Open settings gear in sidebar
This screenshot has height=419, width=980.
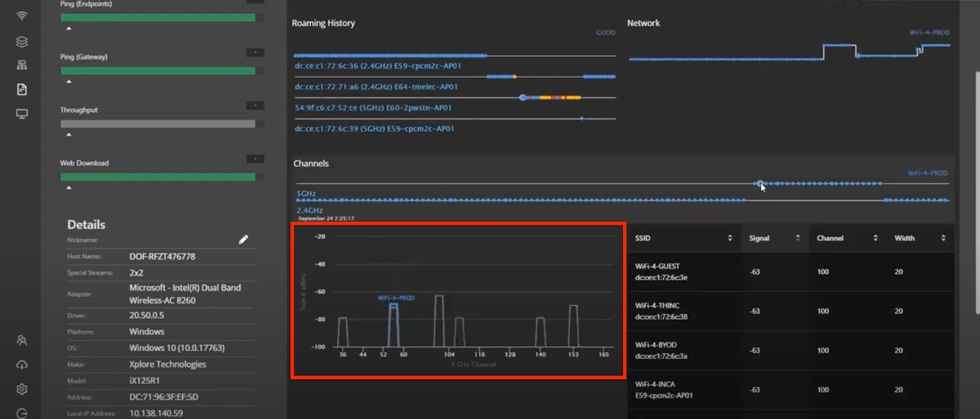coord(22,389)
